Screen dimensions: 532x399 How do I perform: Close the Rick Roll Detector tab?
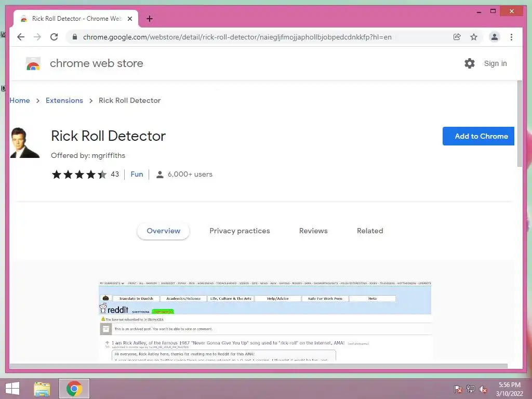[130, 19]
